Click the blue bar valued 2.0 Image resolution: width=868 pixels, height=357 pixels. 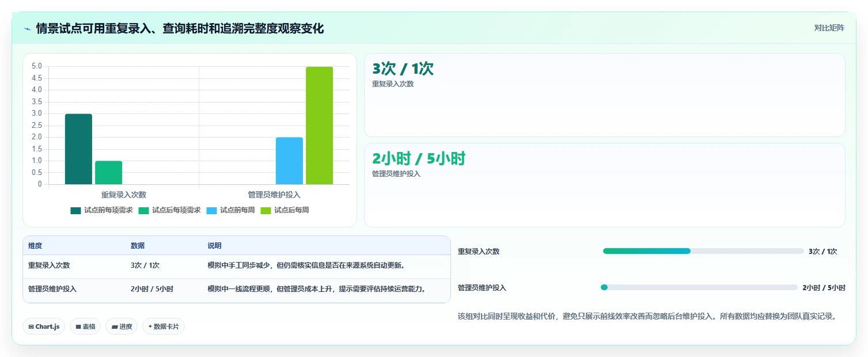coord(289,161)
